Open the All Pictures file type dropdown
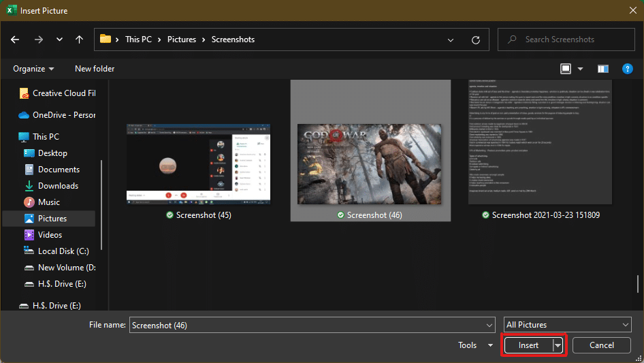The height and width of the screenshot is (363, 644). tap(567, 325)
